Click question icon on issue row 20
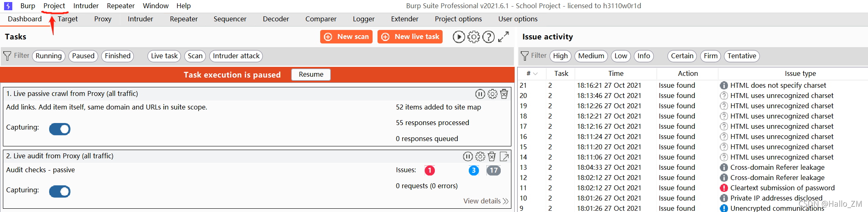The height and width of the screenshot is (212, 868). [x=724, y=96]
